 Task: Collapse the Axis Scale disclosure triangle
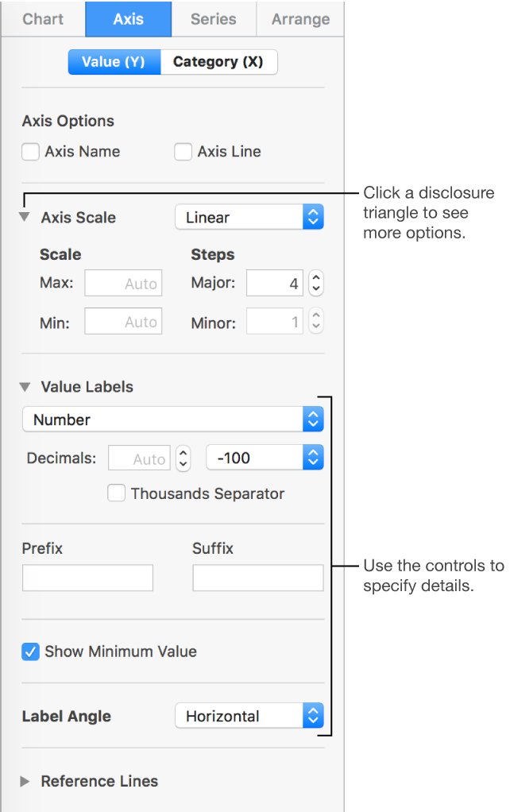[x=24, y=217]
